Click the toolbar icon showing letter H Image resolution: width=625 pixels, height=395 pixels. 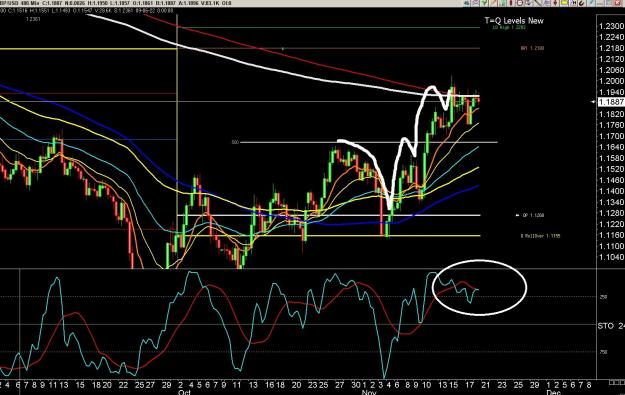click(573, 3)
